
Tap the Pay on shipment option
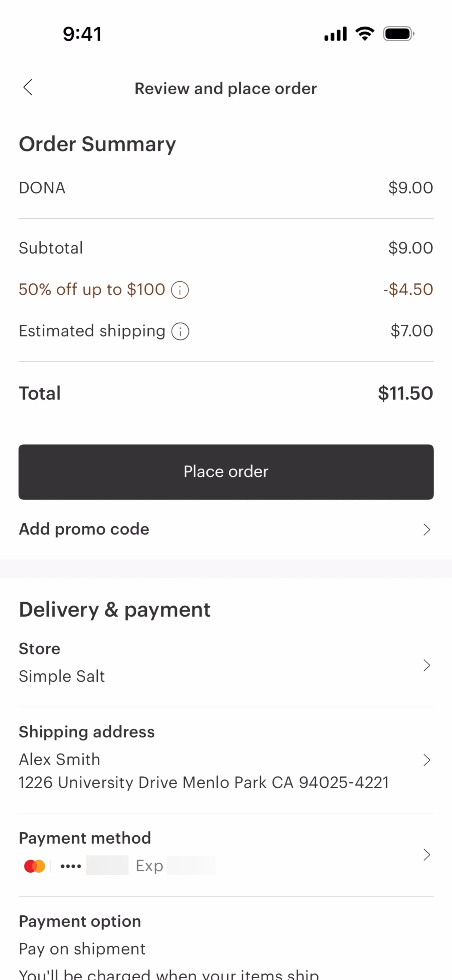click(x=82, y=949)
